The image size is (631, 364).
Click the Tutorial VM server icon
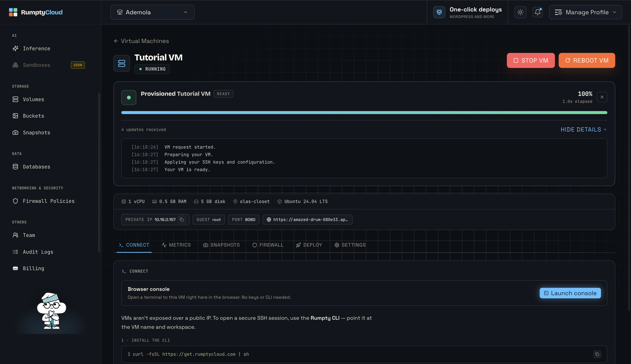pos(122,63)
